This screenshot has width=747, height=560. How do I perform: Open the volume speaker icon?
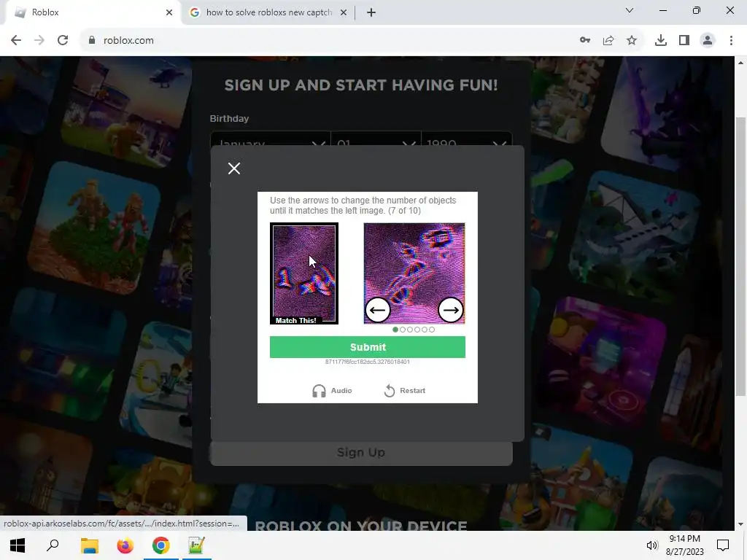tap(651, 545)
